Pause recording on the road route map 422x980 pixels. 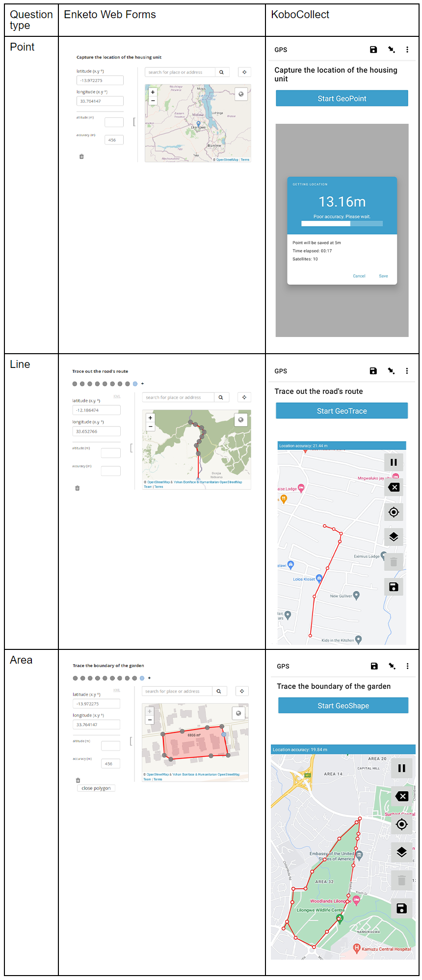click(394, 462)
